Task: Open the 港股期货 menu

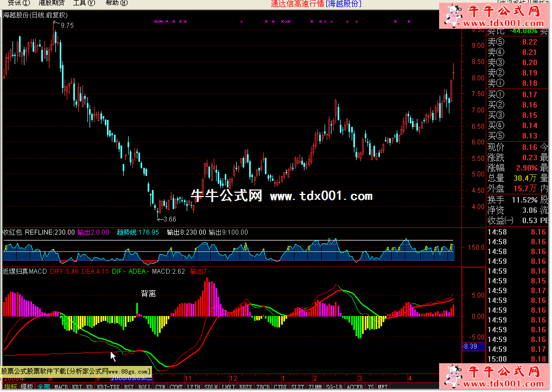Action: click(52, 3)
